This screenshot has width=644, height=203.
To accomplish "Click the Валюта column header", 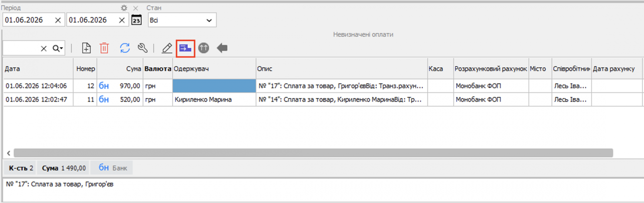I will (x=158, y=69).
